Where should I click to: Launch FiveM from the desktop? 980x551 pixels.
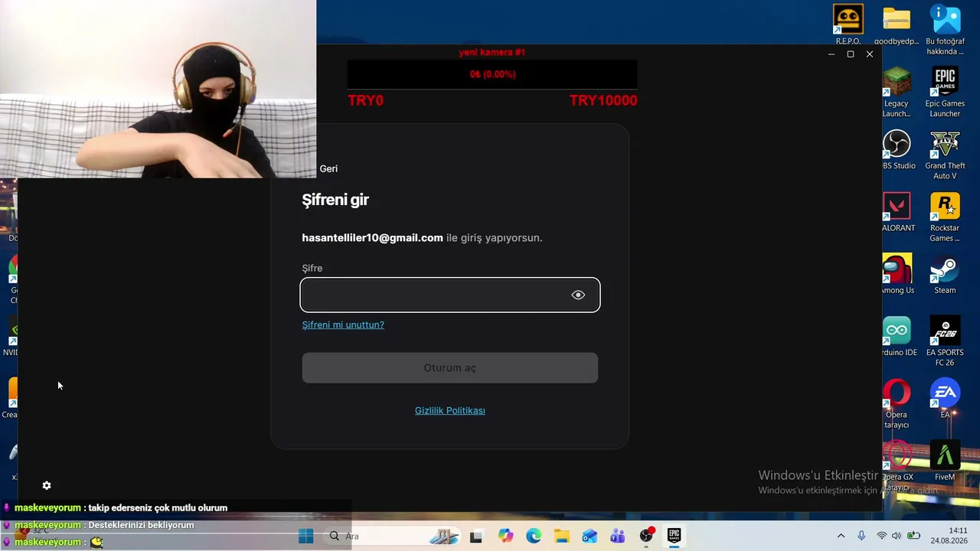pos(945,461)
